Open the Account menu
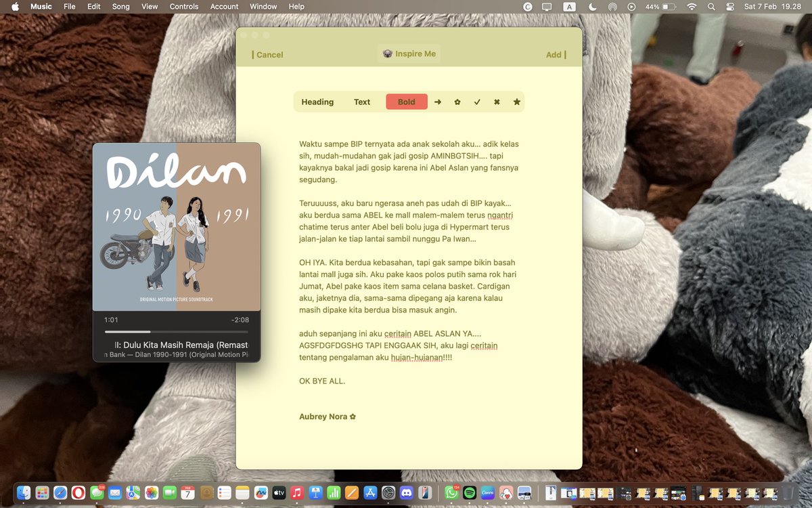Screen dimensions: 812x508 point(225,7)
